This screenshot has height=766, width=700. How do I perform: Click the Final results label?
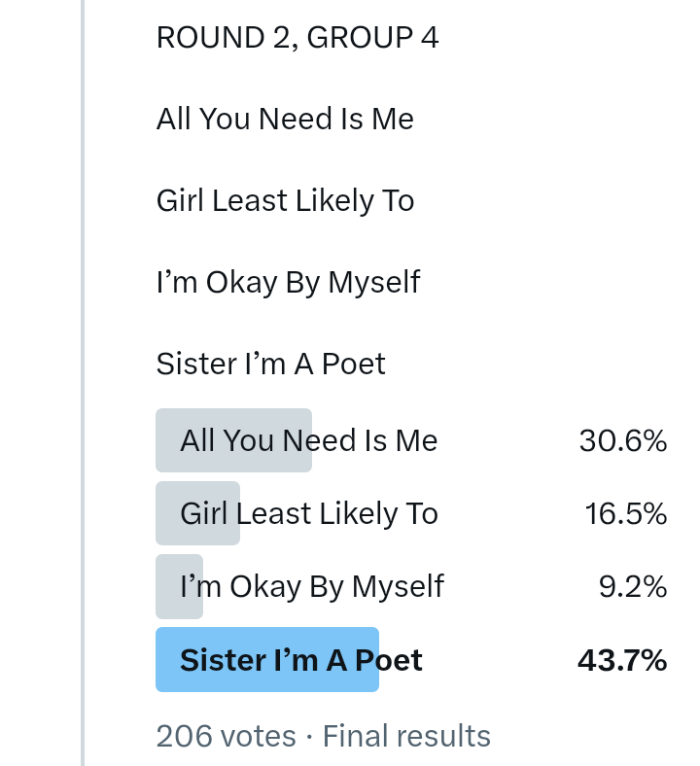point(406,736)
